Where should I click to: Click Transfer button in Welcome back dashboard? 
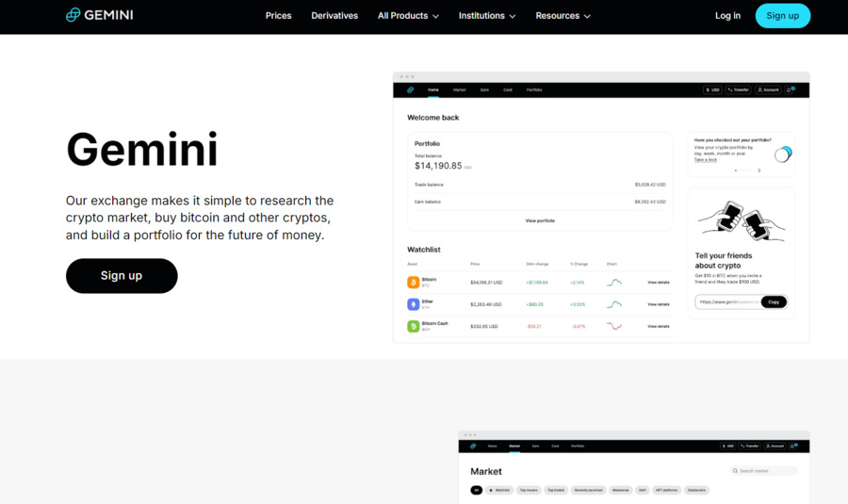pyautogui.click(x=739, y=89)
